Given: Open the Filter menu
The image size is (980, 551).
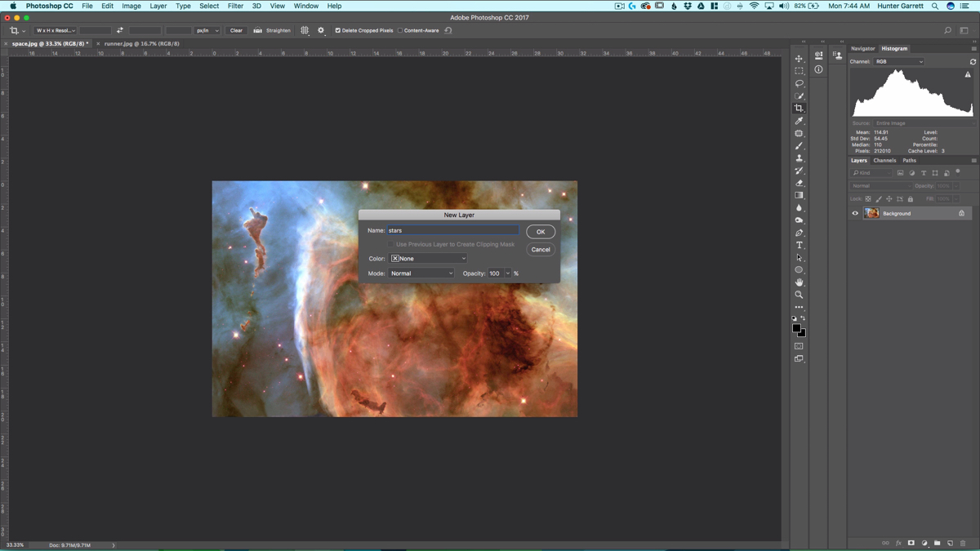Looking at the screenshot, I should tap(235, 6).
